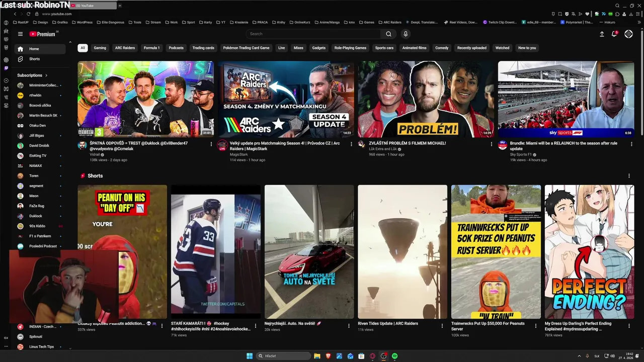Open options for STARÍ KAMARÁTI short

click(255, 326)
